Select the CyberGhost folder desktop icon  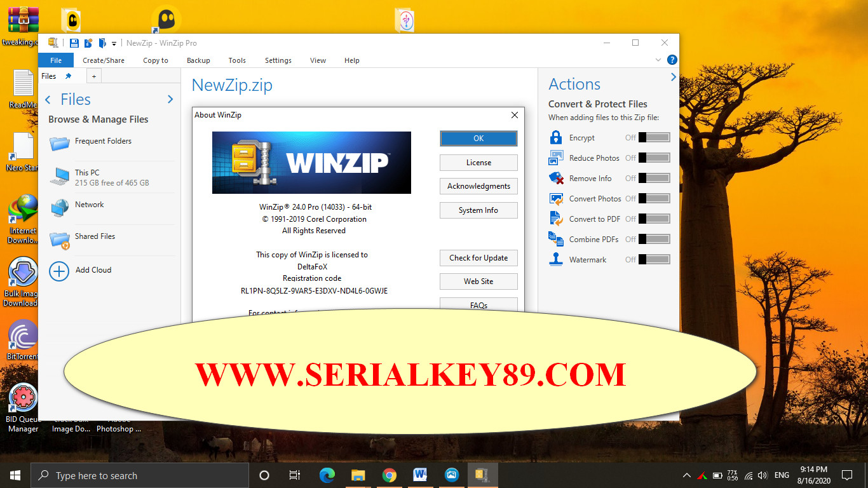point(71,20)
